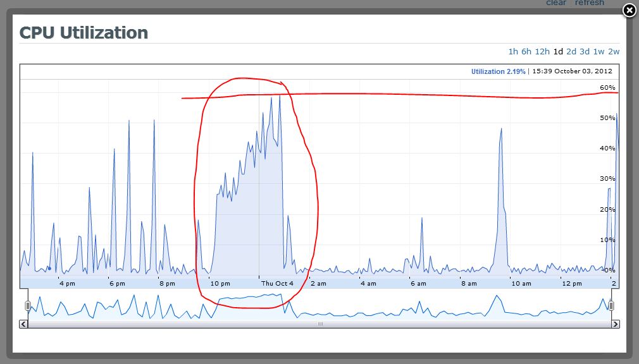Switch to the 6h time range
Screen dimensions: 639x364
[x=526, y=52]
